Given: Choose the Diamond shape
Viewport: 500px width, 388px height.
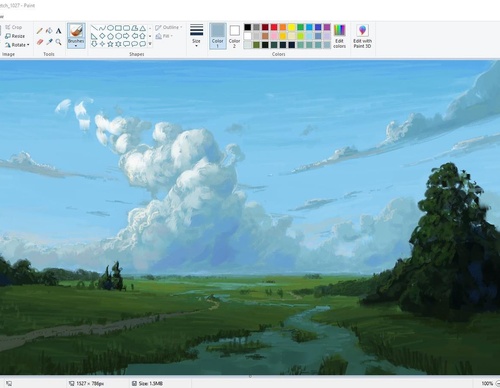Looking at the screenshot, I should point(102,36).
